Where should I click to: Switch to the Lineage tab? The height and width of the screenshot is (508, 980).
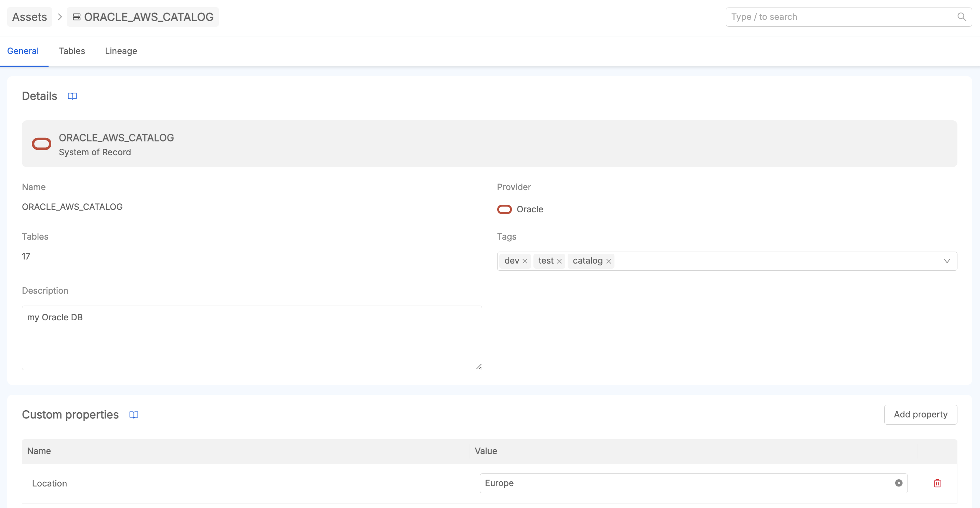click(x=121, y=51)
